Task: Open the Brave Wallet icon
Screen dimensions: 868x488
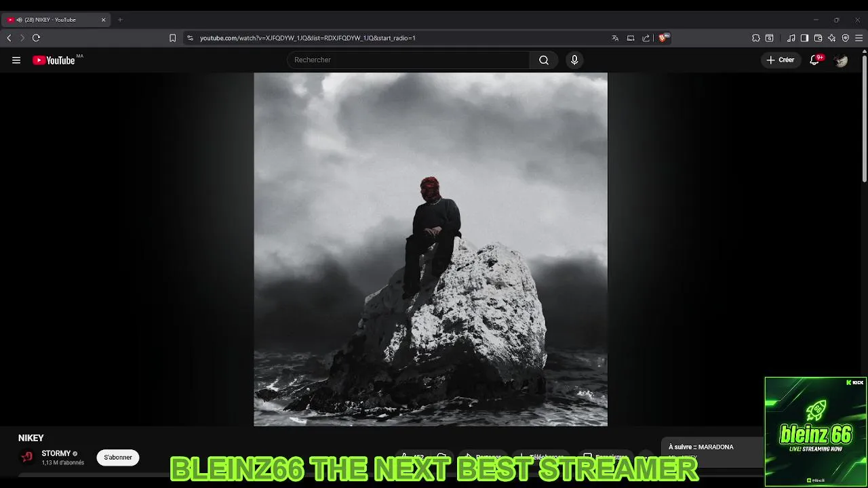Action: coord(818,38)
